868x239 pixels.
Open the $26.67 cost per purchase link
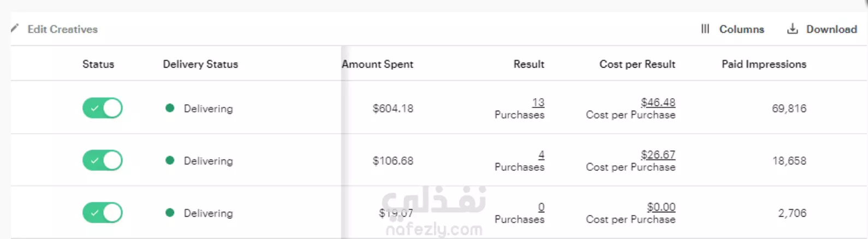pyautogui.click(x=658, y=154)
